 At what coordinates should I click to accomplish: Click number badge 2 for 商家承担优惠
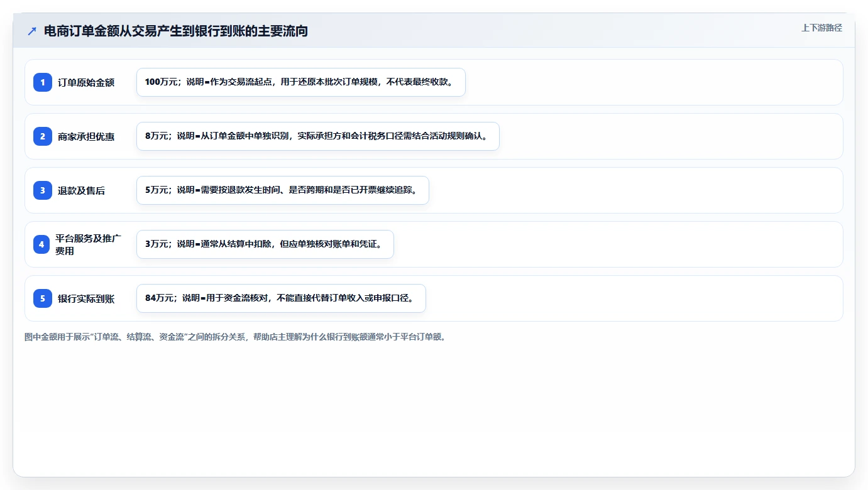(43, 136)
